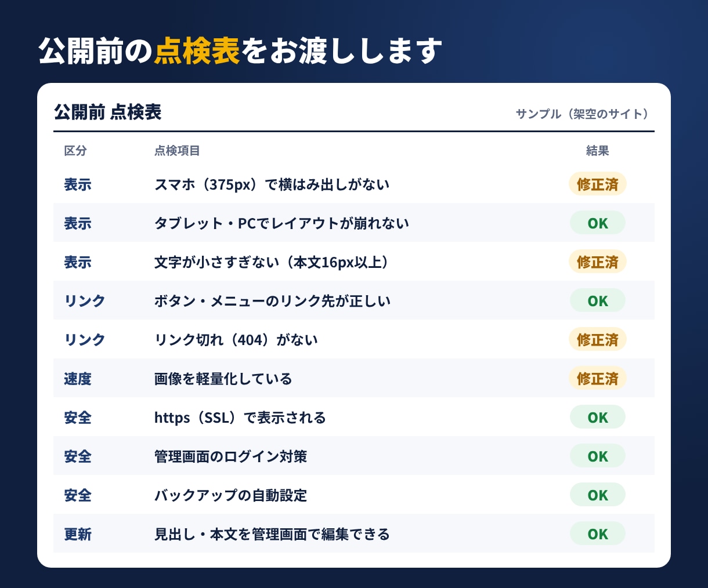Image resolution: width=708 pixels, height=588 pixels.
Task: Select item 管理画面のログイン対策
Action: [x=230, y=456]
